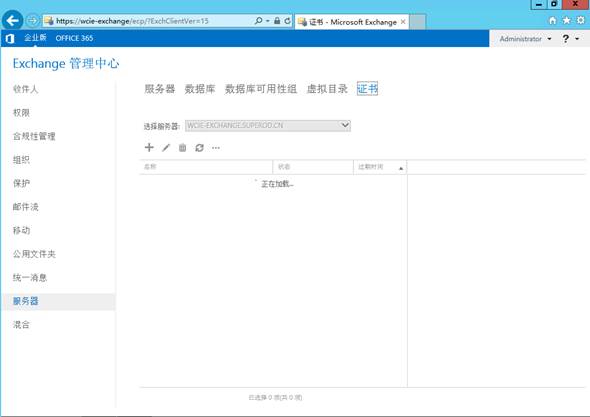This screenshot has width=590, height=417.
Task: Switch to the 虚拟目录 tab
Action: [327, 89]
